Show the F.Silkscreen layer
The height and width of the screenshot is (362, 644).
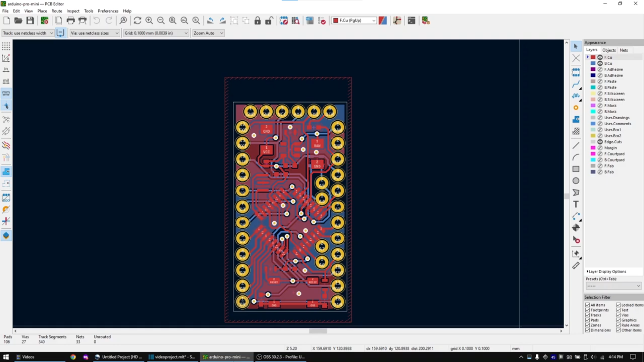pos(600,94)
